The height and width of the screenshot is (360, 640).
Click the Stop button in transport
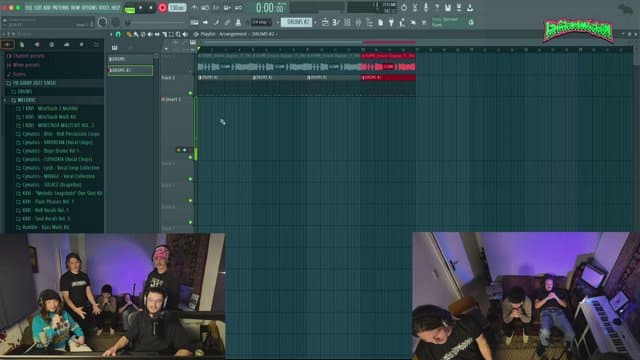click(x=151, y=8)
